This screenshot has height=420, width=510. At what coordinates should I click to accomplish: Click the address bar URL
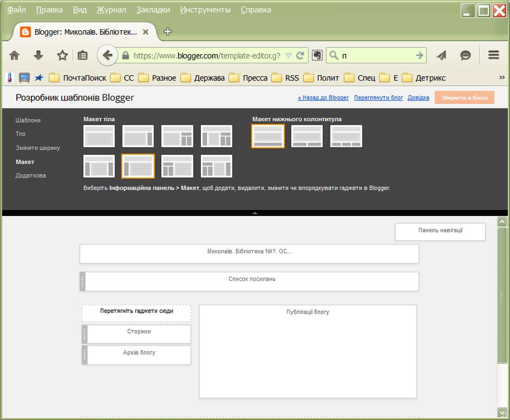[x=207, y=56]
